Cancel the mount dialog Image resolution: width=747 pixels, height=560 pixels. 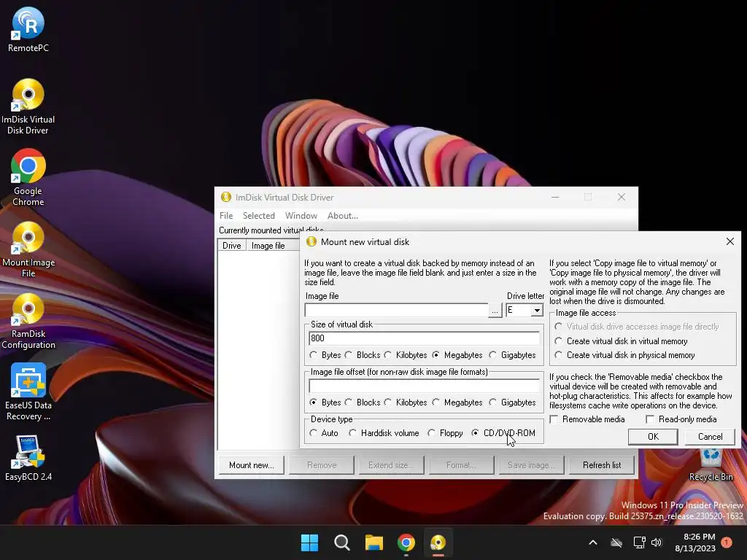click(x=710, y=437)
